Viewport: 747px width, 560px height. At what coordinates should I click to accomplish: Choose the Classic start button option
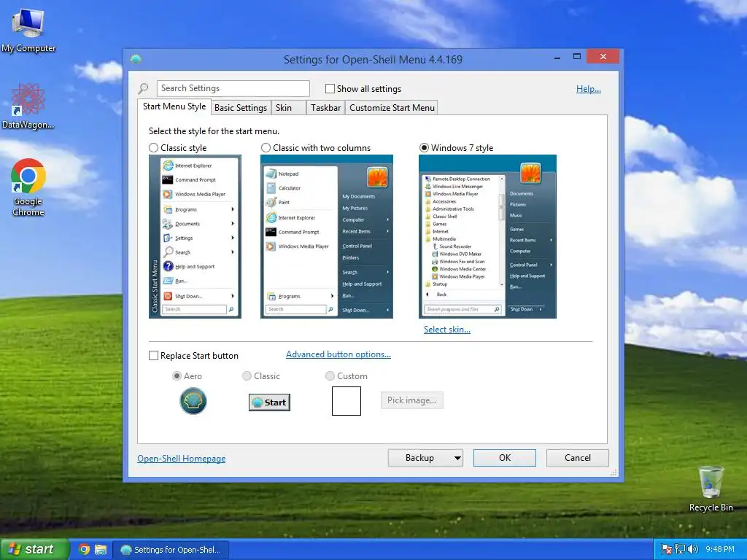247,376
